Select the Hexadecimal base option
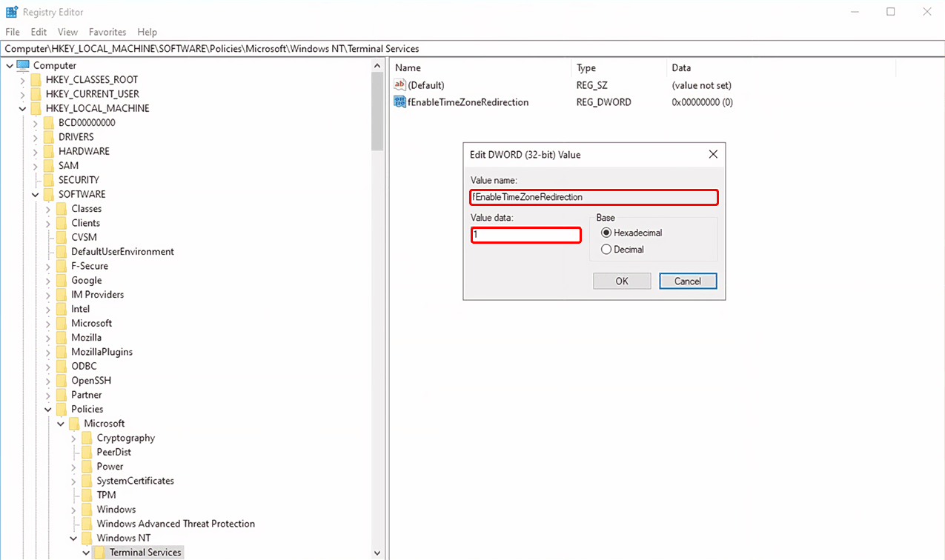This screenshot has width=945, height=560. point(606,233)
